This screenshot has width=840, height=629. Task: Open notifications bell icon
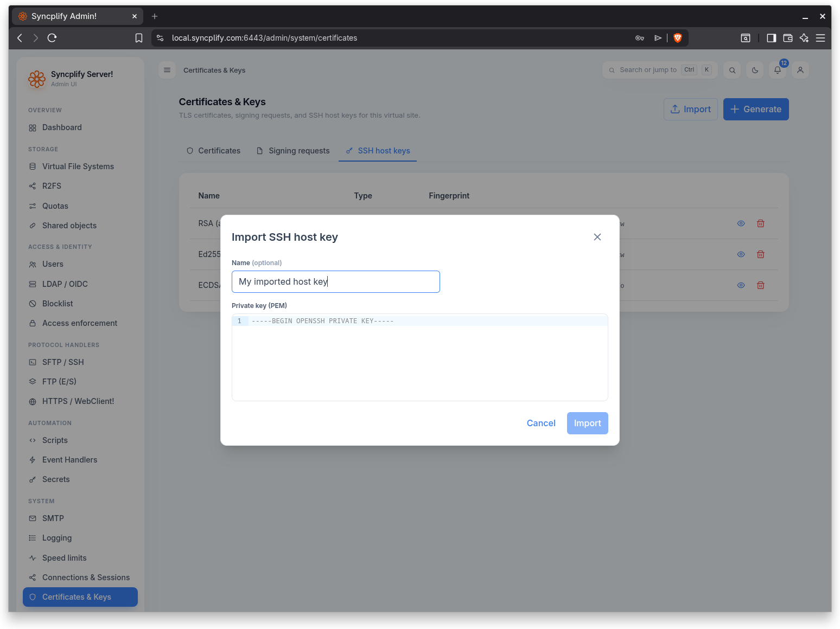point(778,70)
